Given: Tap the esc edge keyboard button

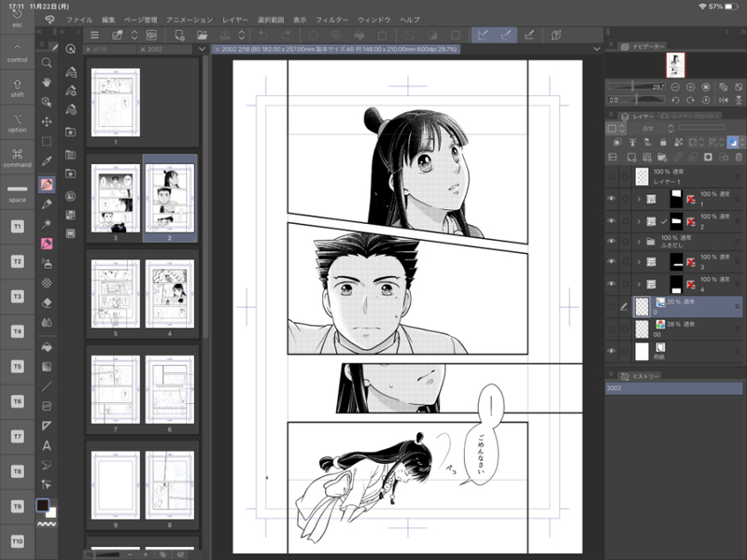Looking at the screenshot, I should 17,19.
